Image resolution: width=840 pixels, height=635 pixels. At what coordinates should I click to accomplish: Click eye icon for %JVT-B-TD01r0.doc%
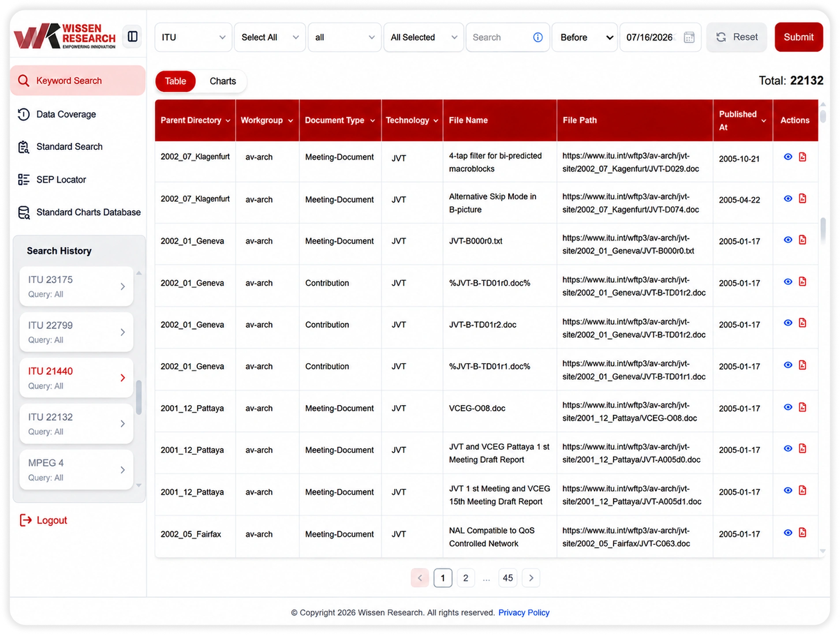coord(788,282)
